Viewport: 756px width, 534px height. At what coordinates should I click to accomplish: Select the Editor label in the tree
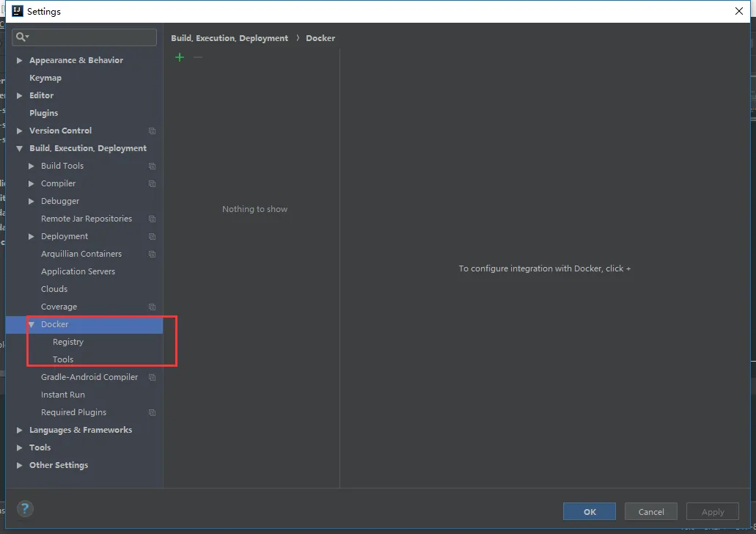point(41,95)
